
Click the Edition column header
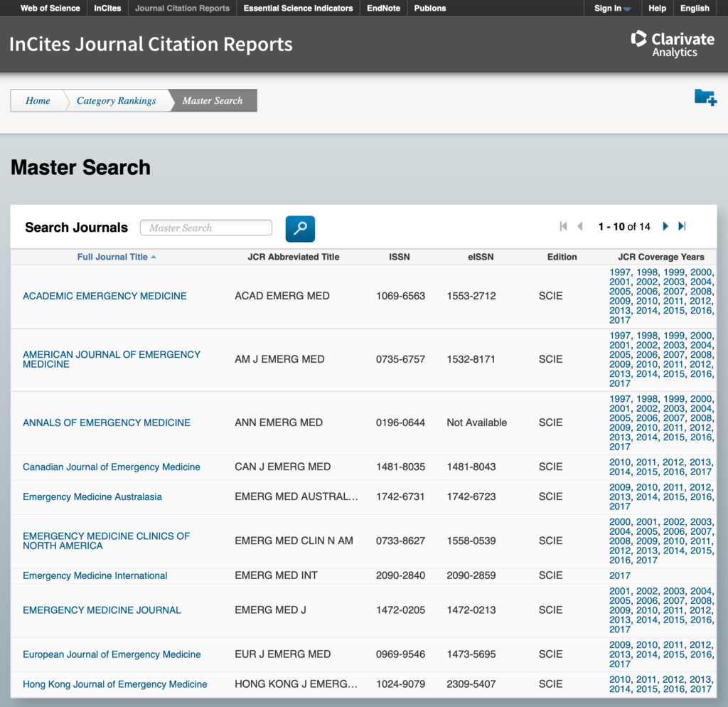[x=562, y=257]
